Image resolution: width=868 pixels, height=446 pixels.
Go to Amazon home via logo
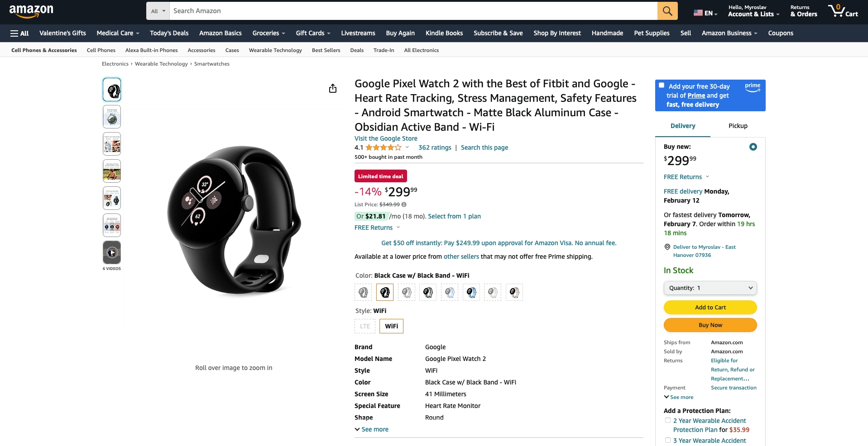31,11
